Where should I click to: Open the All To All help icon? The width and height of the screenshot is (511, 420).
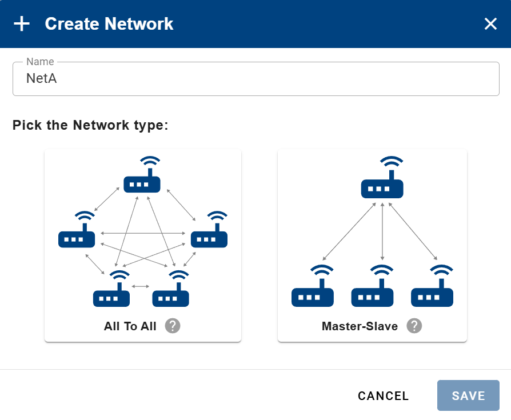click(x=172, y=326)
